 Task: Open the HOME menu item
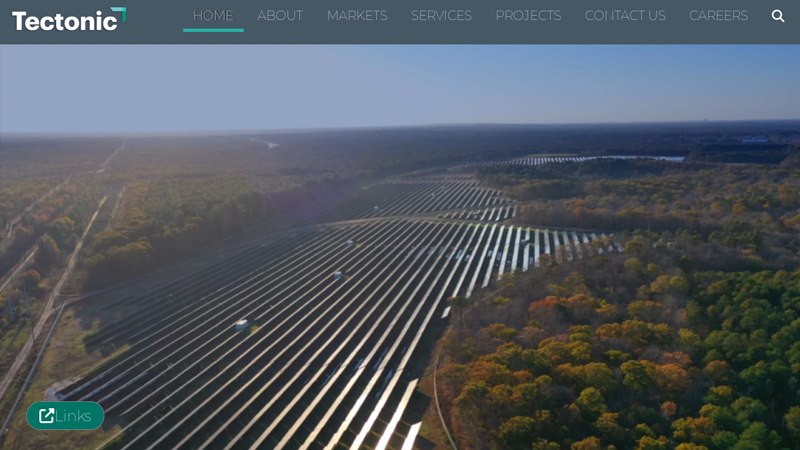tap(213, 16)
